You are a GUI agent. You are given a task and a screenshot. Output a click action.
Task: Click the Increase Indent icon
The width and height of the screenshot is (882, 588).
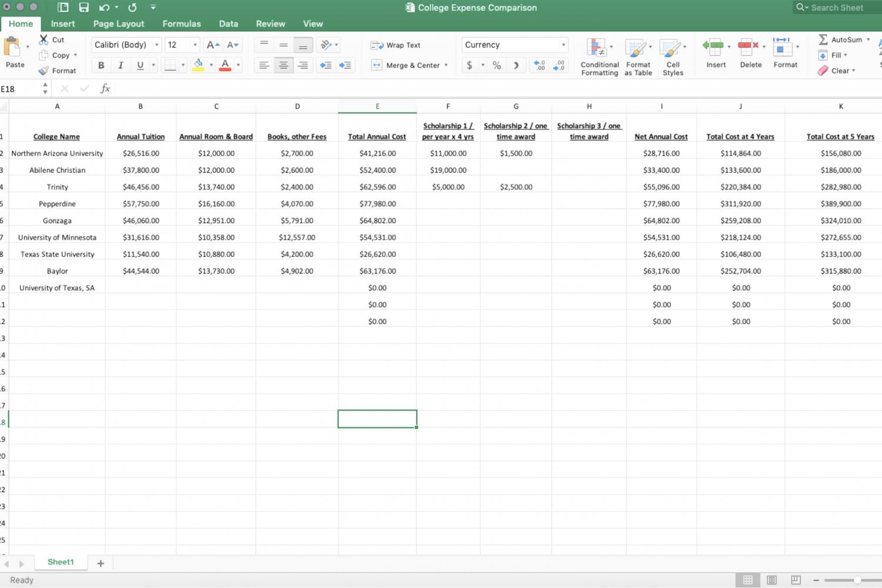(345, 65)
